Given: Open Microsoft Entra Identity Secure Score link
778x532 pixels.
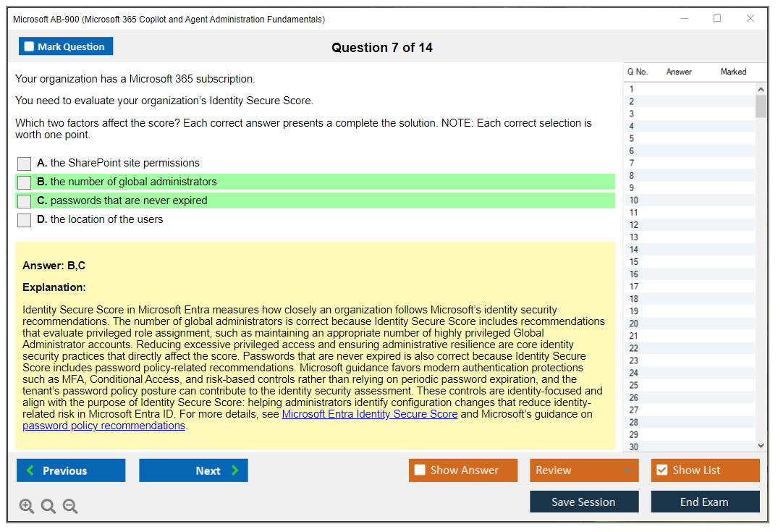Looking at the screenshot, I should click(370, 414).
